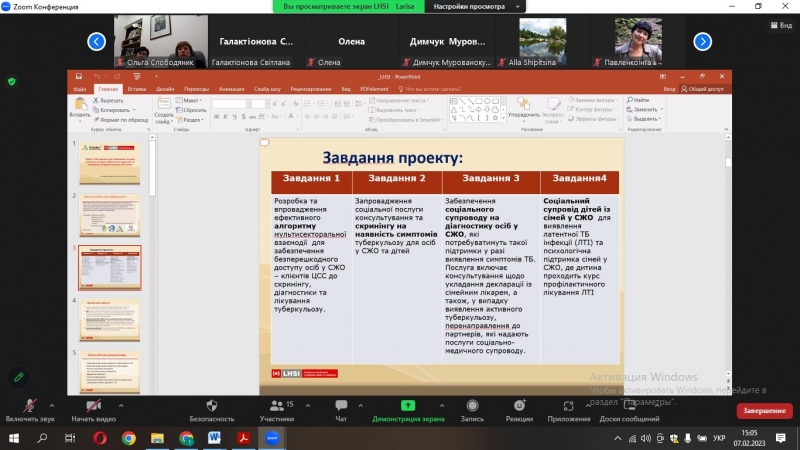This screenshot has width=800, height=450.
Task: Open the Копировать dropdown arrow
Action: click(x=134, y=110)
